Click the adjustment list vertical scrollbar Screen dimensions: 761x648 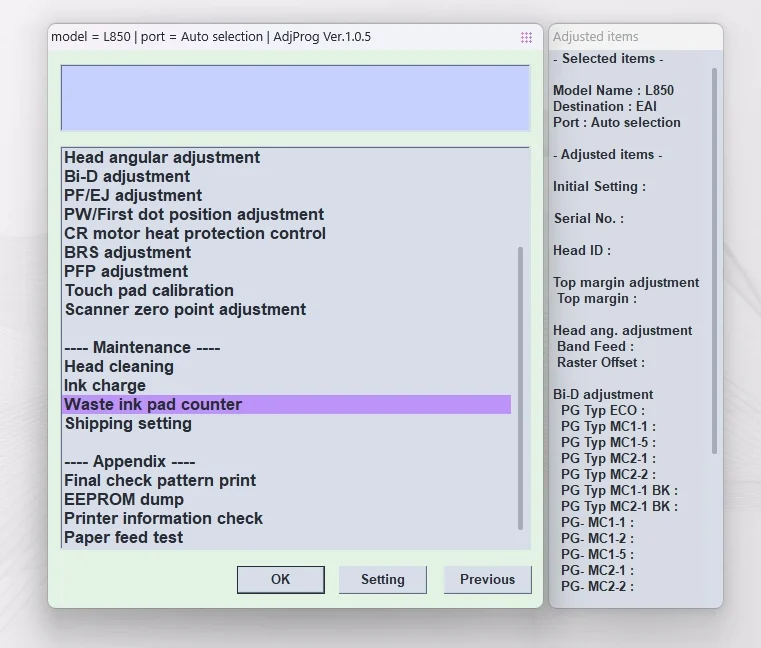[520, 388]
